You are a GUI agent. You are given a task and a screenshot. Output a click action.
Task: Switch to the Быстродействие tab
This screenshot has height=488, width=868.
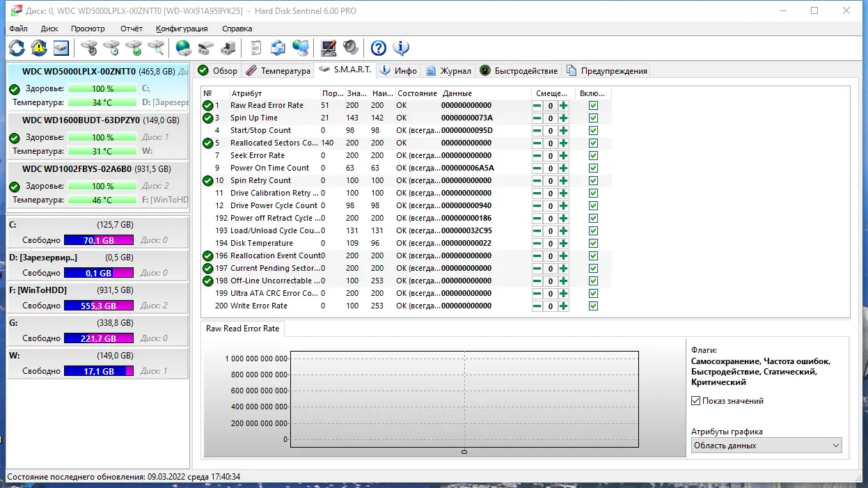pos(519,70)
